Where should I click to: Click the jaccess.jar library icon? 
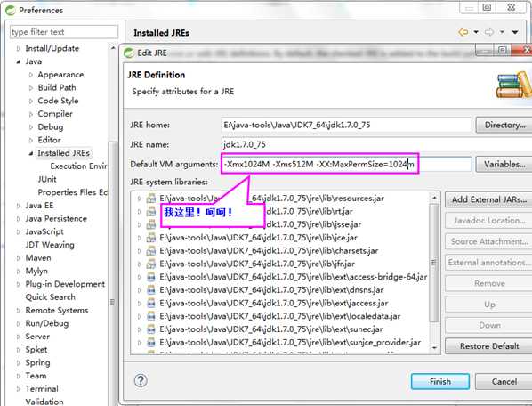(x=150, y=303)
